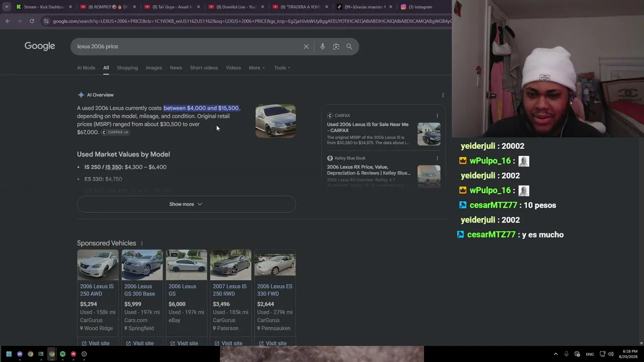Switch to the News results tab
The width and height of the screenshot is (644, 362).
tap(176, 68)
